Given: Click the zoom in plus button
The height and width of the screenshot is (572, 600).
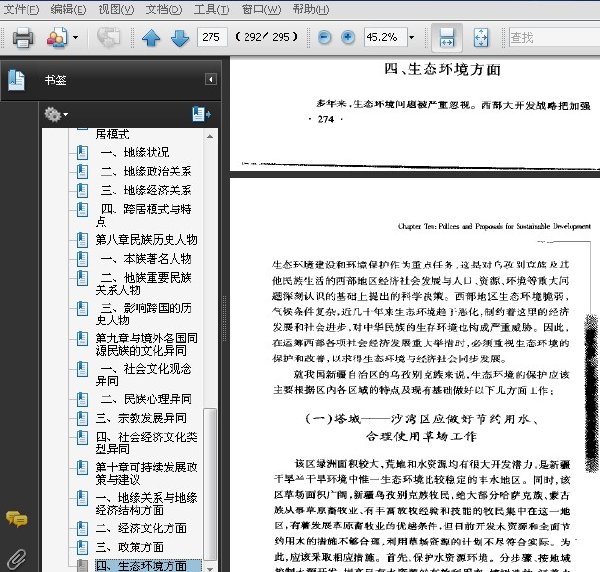Looking at the screenshot, I should [347, 37].
